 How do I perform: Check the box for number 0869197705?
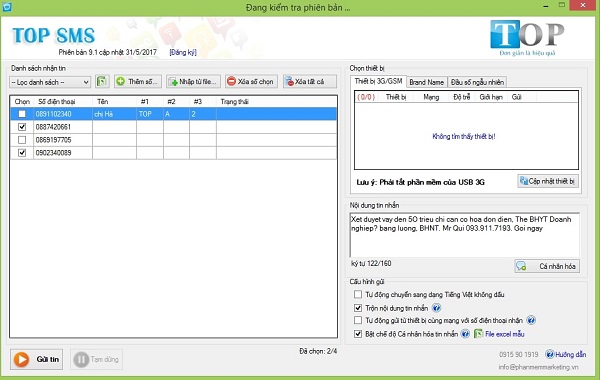[22, 140]
